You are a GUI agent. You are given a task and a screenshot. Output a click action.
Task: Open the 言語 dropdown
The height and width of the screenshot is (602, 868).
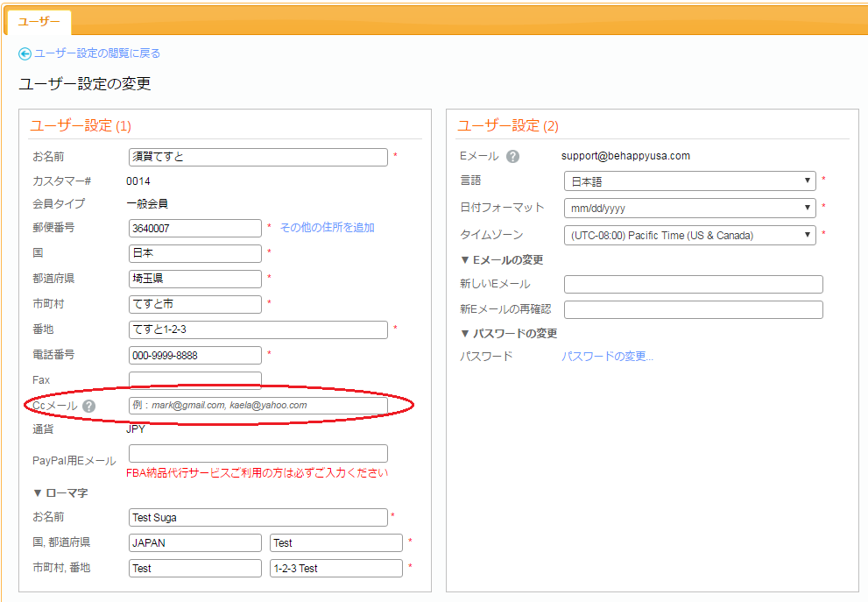click(689, 181)
